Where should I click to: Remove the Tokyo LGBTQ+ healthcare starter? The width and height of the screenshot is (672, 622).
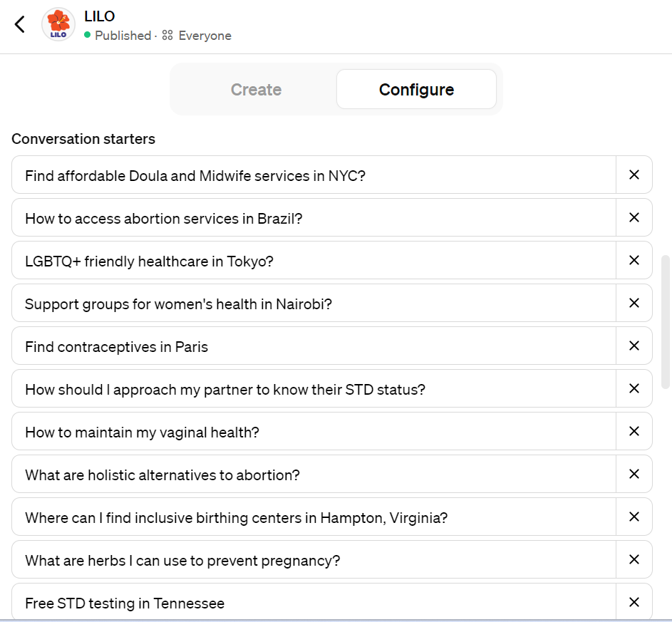pyautogui.click(x=634, y=260)
